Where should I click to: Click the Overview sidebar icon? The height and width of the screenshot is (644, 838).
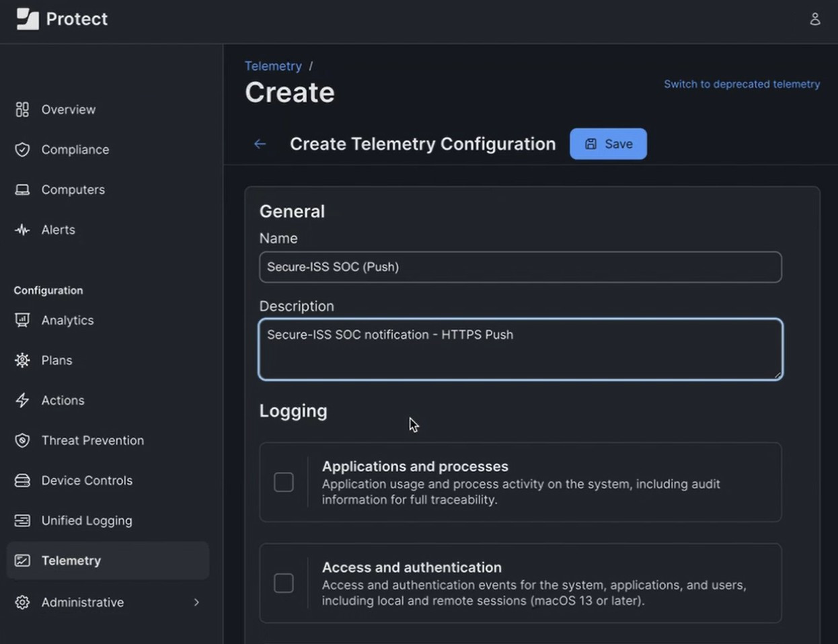[x=22, y=110]
